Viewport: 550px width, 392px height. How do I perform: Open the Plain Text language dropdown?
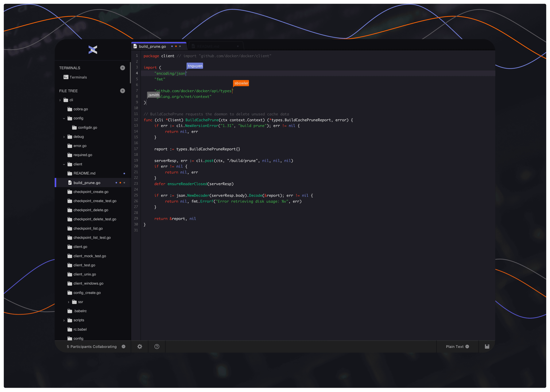(457, 347)
